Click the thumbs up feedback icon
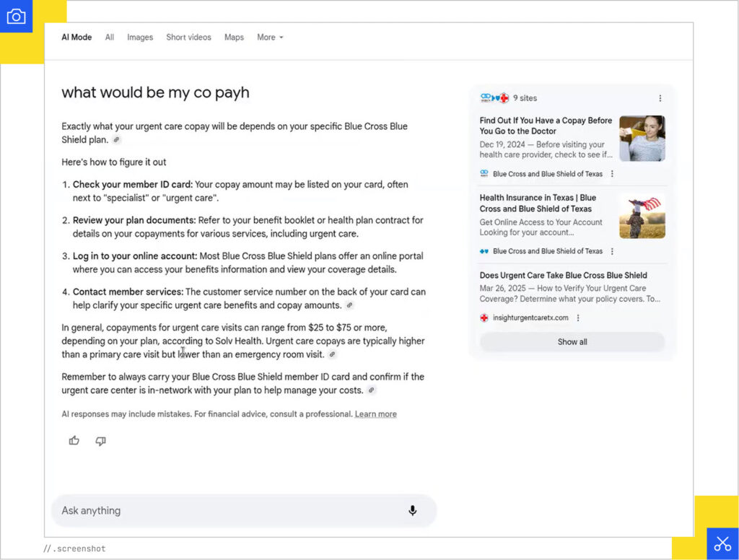Image resolution: width=739 pixels, height=560 pixels. pos(74,441)
